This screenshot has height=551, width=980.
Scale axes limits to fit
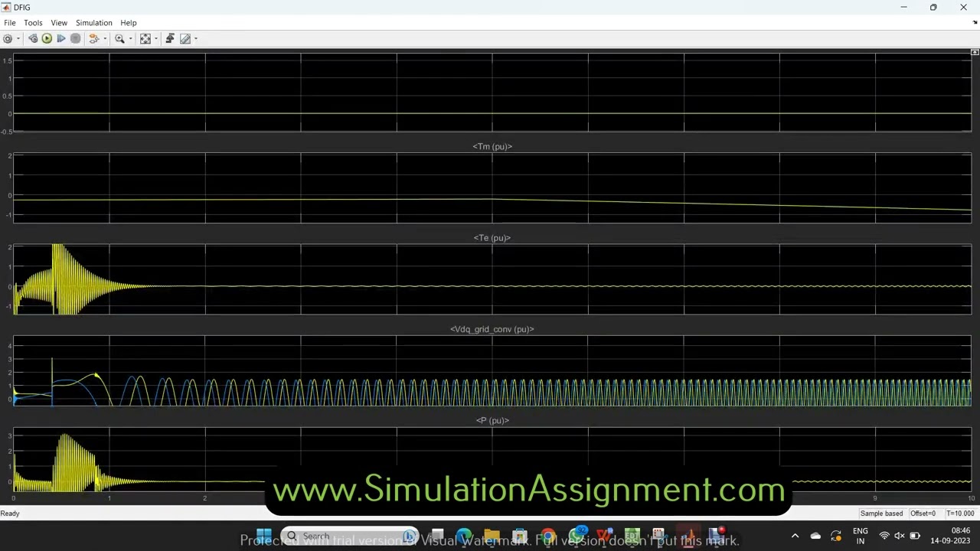pos(145,38)
